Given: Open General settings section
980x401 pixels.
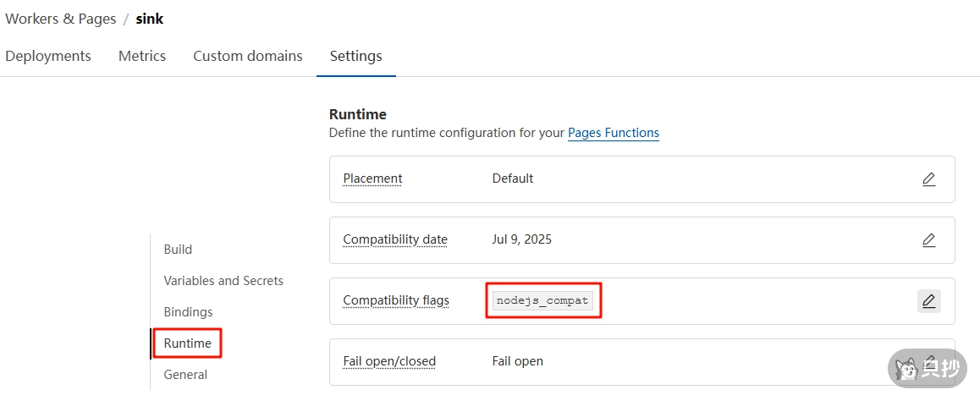Looking at the screenshot, I should click(185, 375).
